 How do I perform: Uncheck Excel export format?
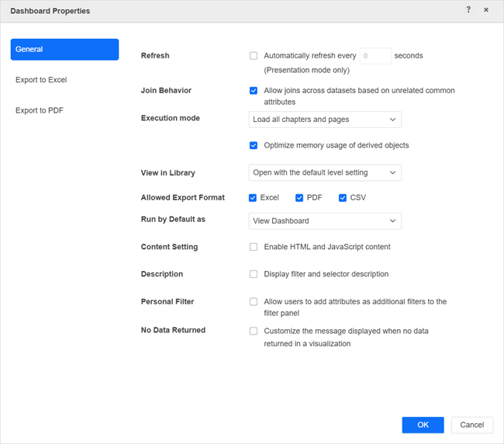pyautogui.click(x=253, y=198)
